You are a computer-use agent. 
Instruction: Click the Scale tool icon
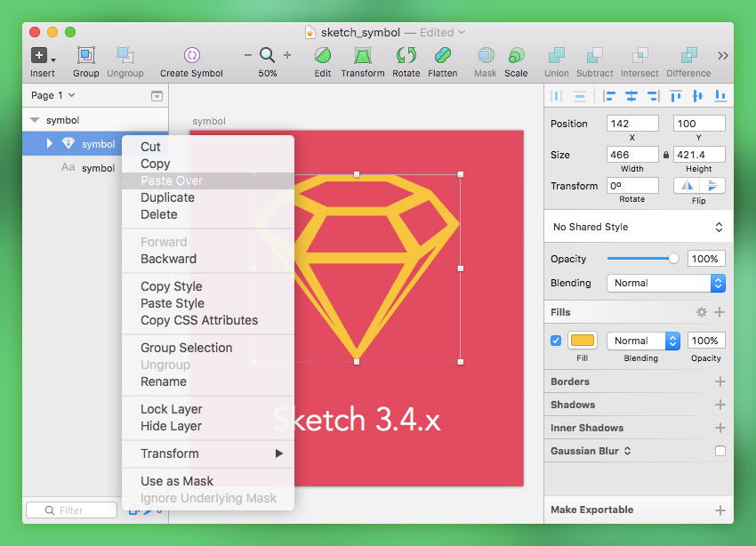point(516,55)
